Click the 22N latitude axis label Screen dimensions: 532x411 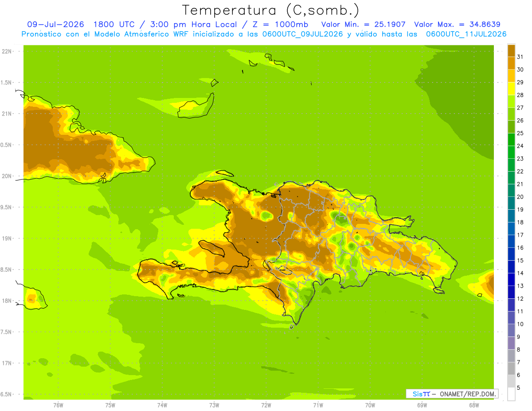pos(7,51)
